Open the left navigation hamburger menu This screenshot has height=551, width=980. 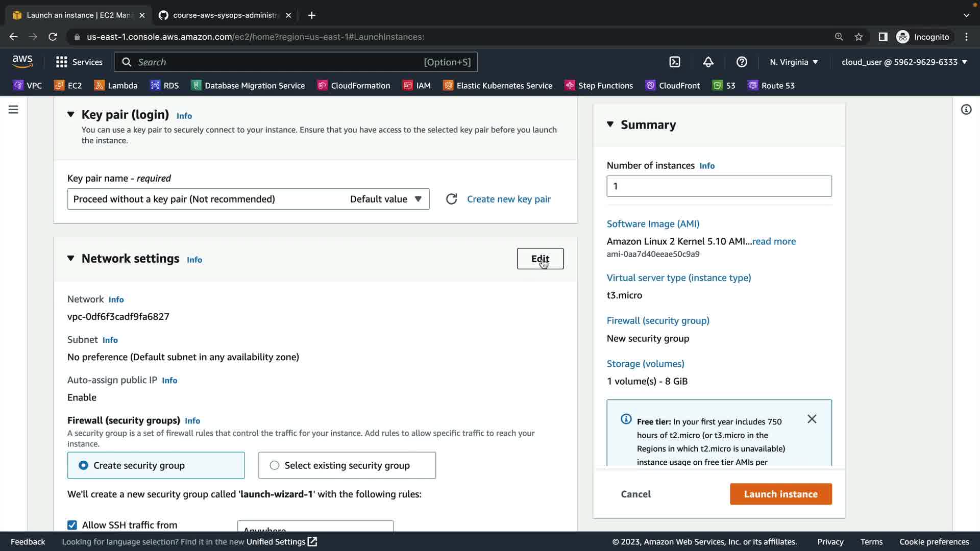pos(13,110)
